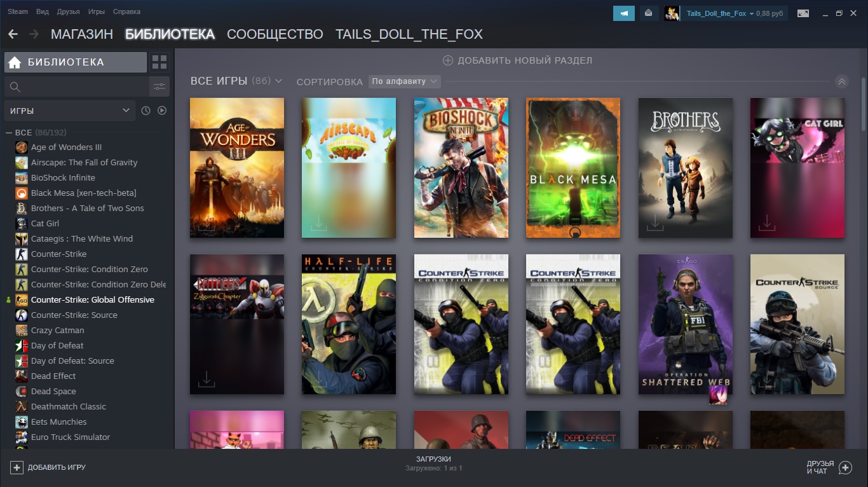Click Eets Munchies sidebar icon

coord(22,422)
